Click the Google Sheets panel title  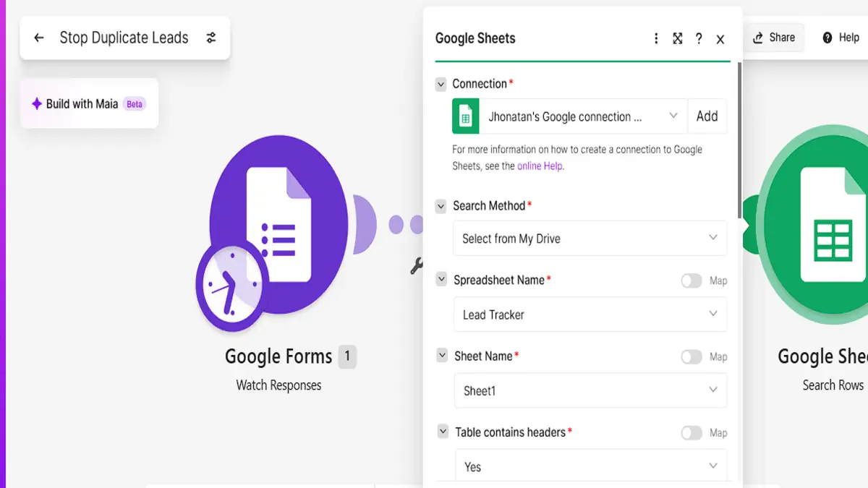475,38
